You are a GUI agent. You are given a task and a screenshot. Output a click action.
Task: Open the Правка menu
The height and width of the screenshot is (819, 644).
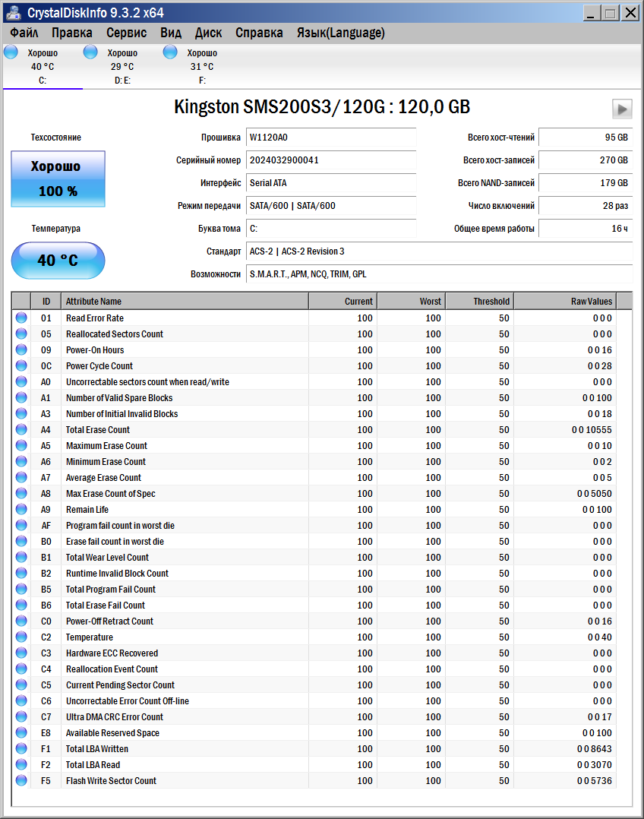point(72,33)
